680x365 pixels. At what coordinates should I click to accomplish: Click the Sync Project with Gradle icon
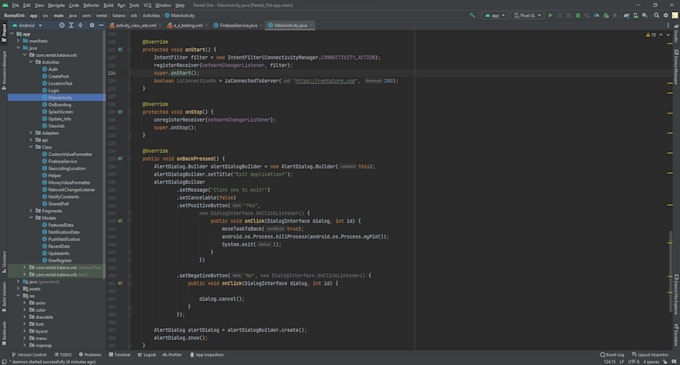[x=627, y=15]
